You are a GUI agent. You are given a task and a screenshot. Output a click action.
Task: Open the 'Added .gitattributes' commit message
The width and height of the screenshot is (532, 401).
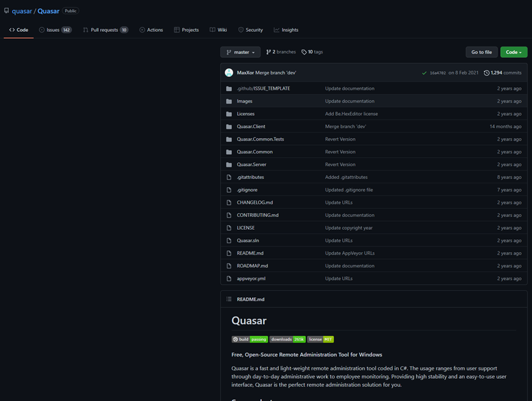346,178
